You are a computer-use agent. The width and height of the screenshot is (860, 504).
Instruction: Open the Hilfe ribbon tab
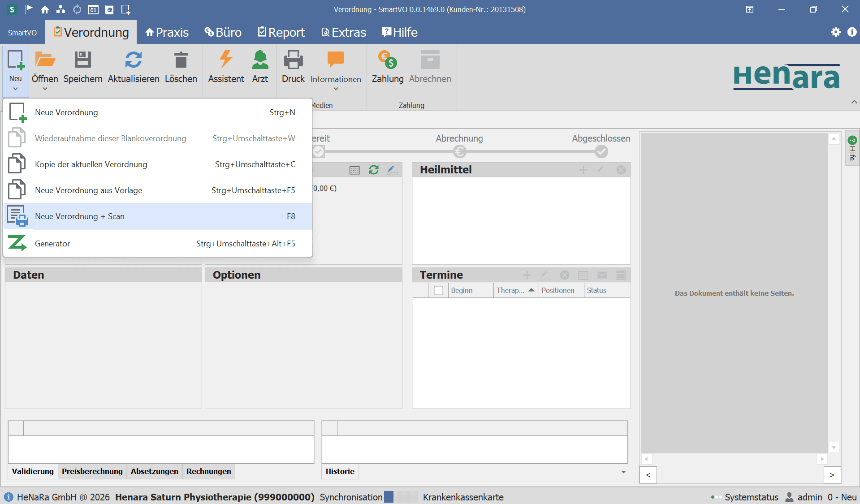tap(400, 32)
